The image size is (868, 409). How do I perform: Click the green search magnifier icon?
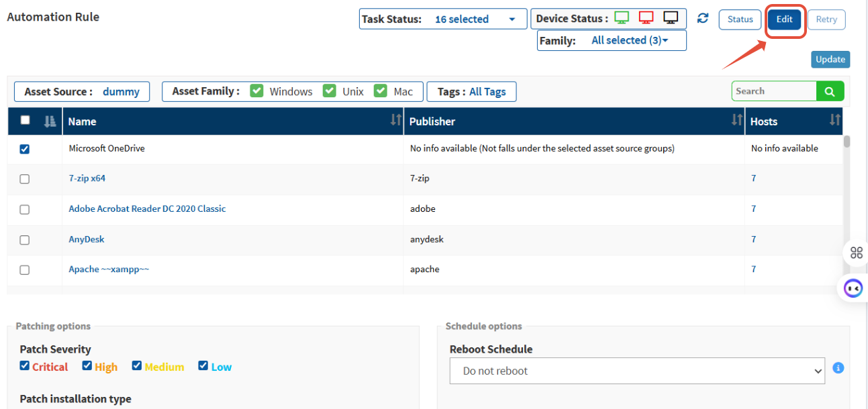[830, 91]
